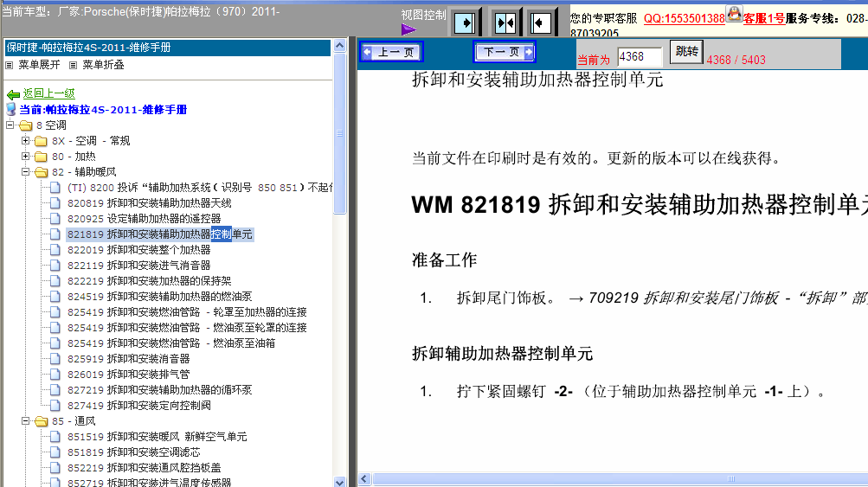Click 菜单展开 to expand menu
Image resolution: width=868 pixels, height=487 pixels.
pos(39,65)
